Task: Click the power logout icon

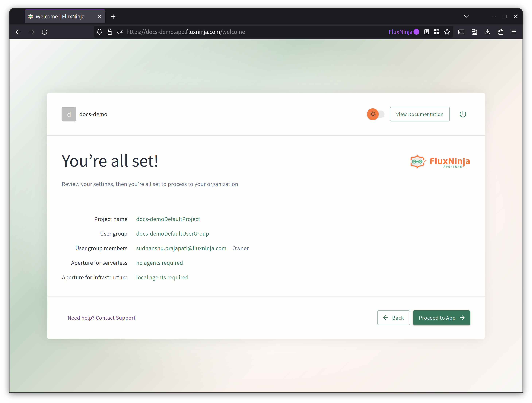Action: 463,114
